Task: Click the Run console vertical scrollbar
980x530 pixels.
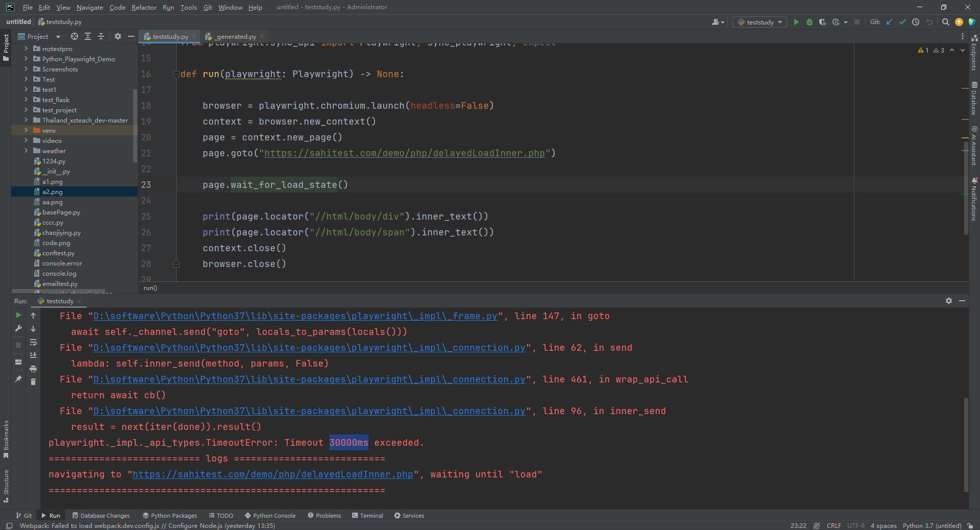Action: [x=966, y=444]
